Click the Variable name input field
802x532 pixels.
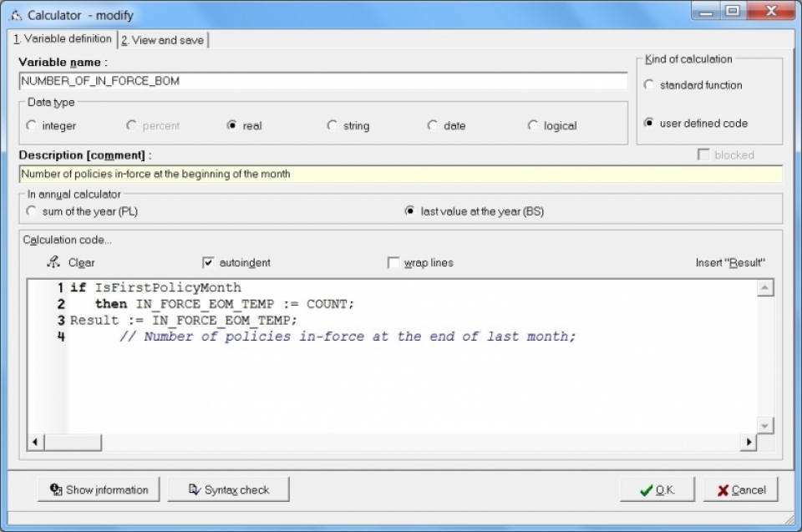322,81
